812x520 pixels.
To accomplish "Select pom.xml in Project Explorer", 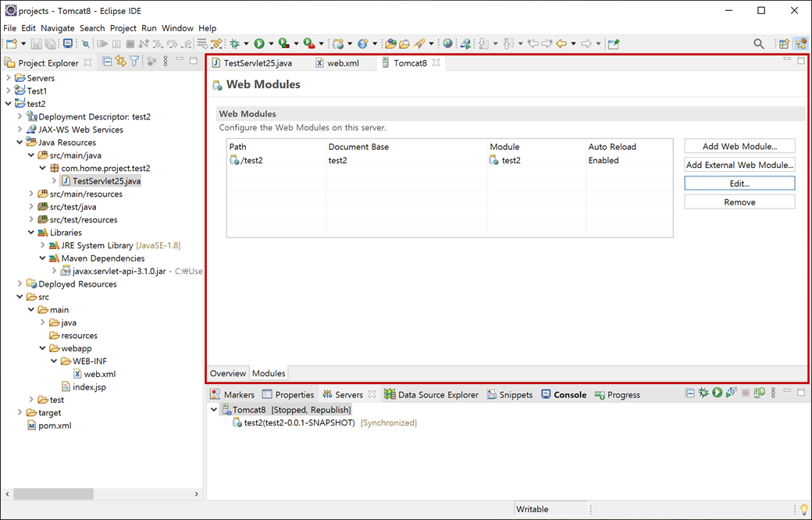I will click(x=50, y=426).
